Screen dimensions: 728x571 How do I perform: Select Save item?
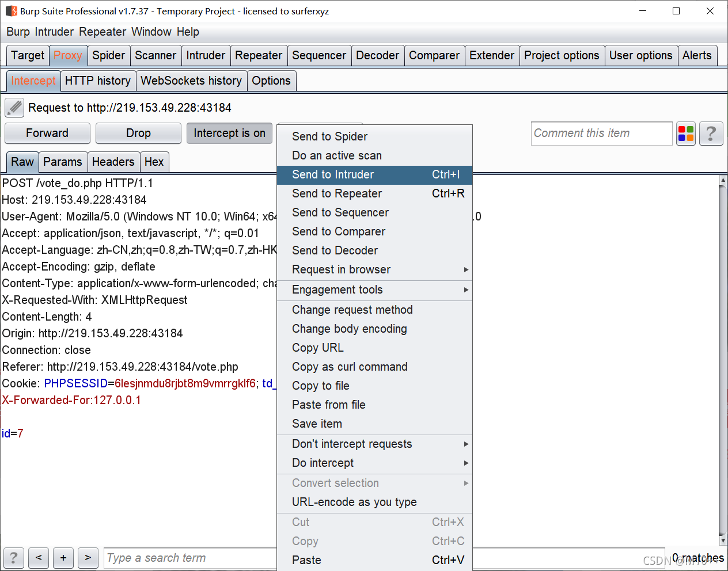[374, 424]
